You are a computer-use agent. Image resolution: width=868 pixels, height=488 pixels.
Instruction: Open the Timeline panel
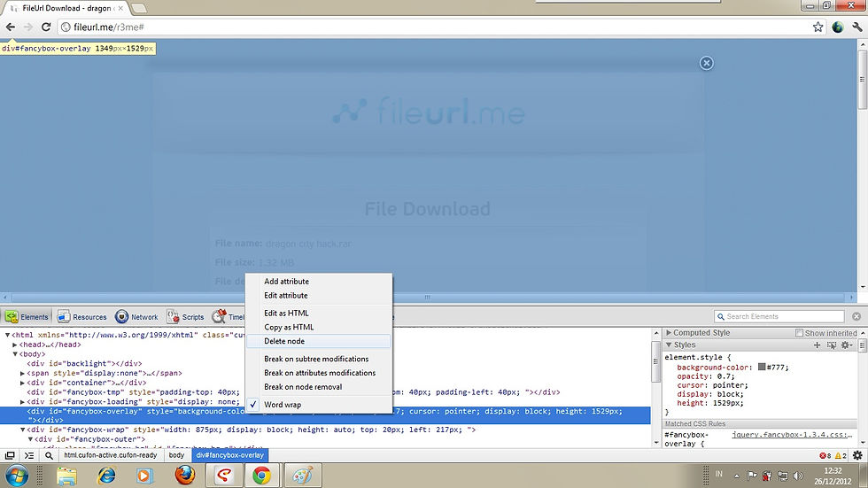[229, 317]
